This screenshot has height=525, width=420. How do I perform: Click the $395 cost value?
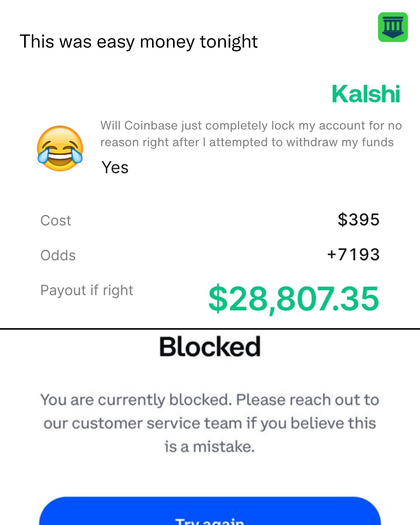click(x=359, y=220)
